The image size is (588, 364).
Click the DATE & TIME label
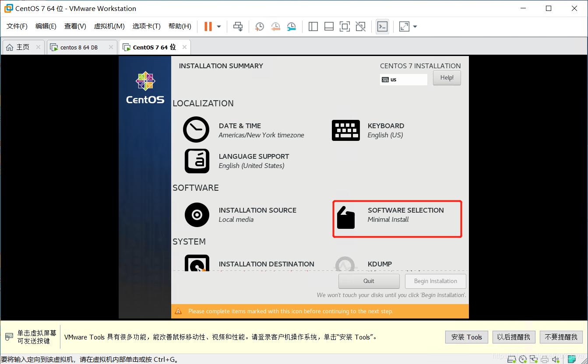click(240, 126)
